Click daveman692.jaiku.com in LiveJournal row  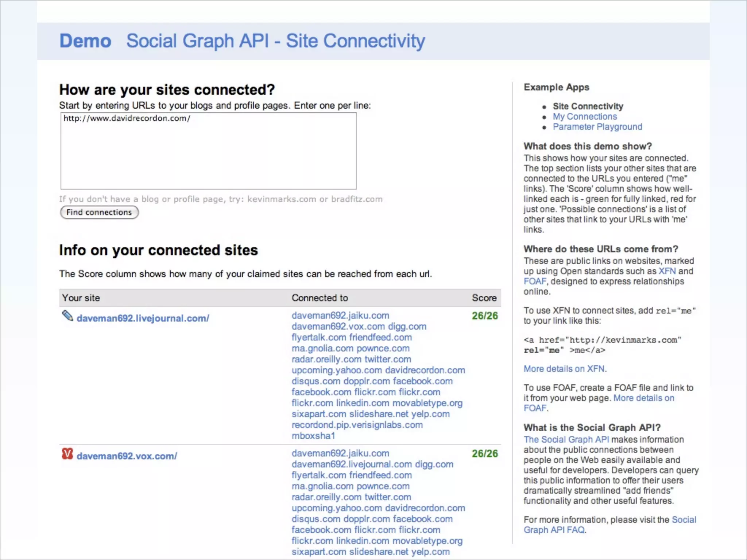[x=340, y=316]
